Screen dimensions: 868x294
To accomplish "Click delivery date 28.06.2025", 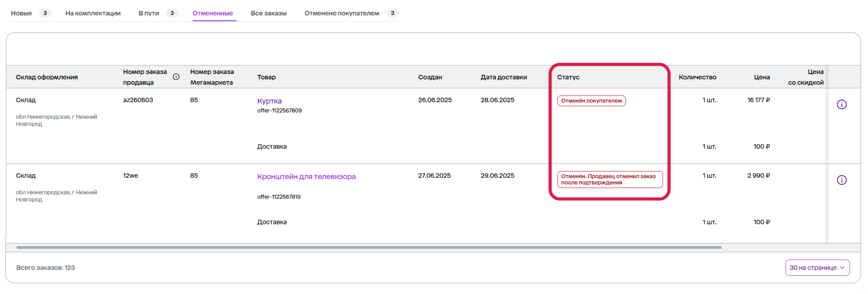I will point(497,100).
